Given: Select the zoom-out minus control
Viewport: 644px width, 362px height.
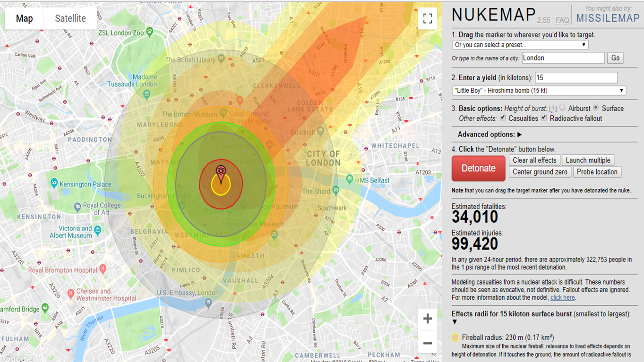Looking at the screenshot, I should point(427,343).
